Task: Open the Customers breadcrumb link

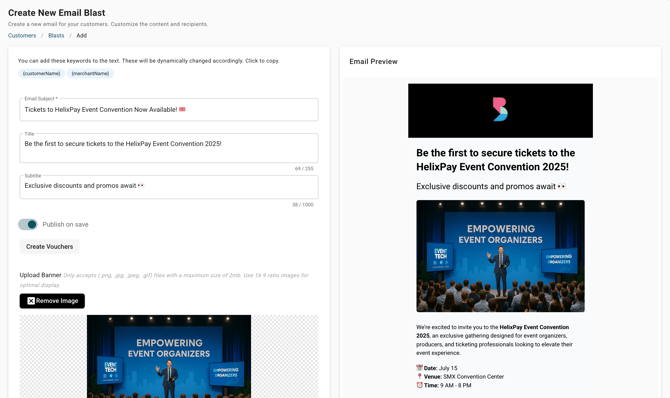Action: coord(22,35)
